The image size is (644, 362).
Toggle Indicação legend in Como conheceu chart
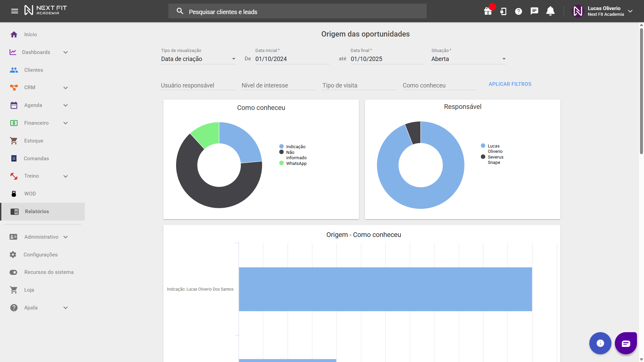coord(295,146)
